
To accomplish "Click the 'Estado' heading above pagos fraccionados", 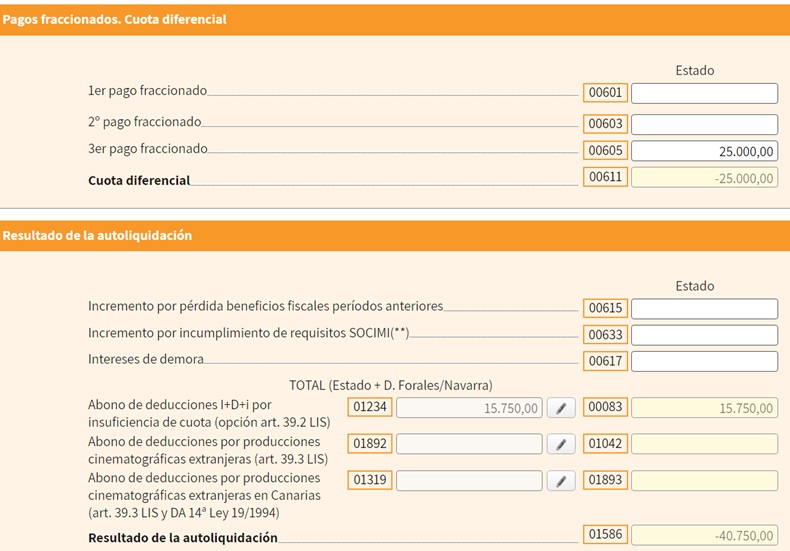I will (x=695, y=71).
